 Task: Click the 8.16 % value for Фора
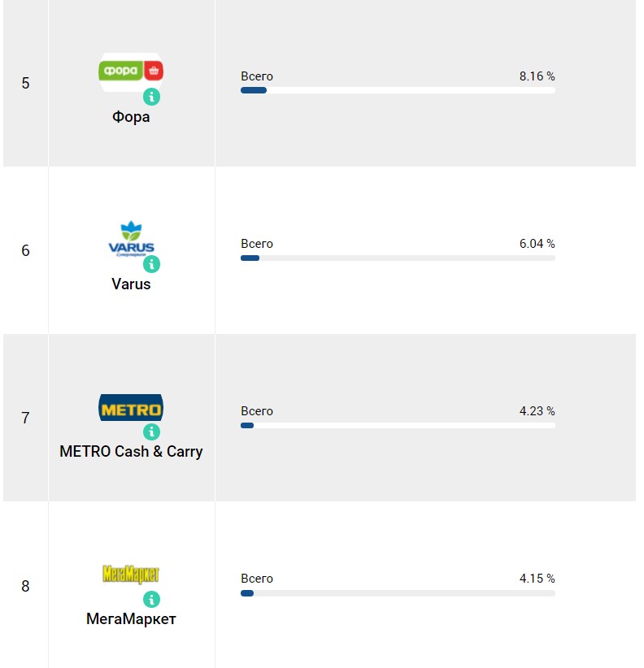[x=537, y=76]
